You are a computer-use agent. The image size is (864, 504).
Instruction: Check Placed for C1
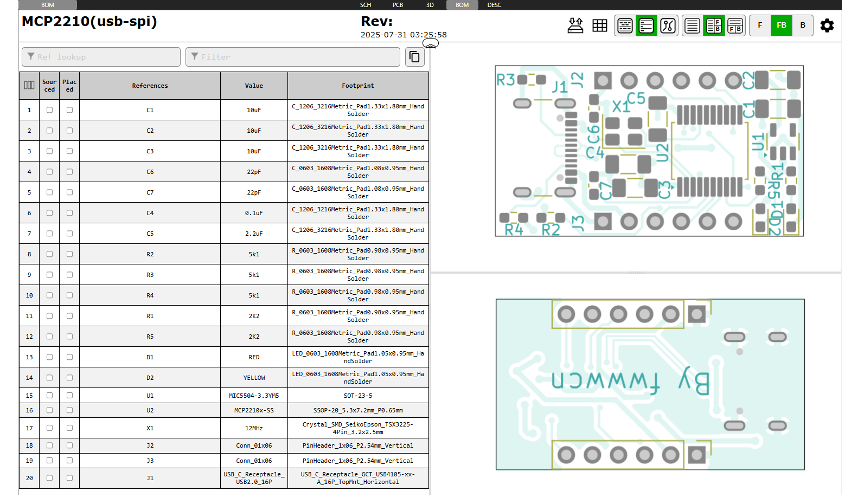coord(69,110)
